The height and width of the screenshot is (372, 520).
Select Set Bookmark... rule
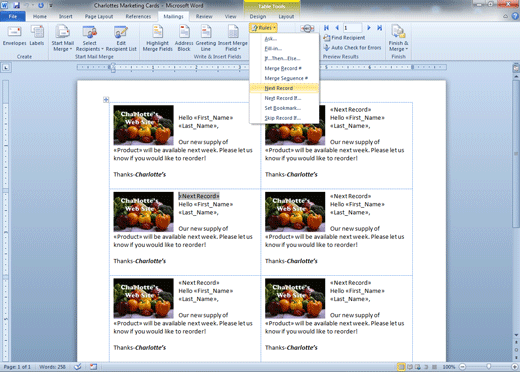(284, 108)
